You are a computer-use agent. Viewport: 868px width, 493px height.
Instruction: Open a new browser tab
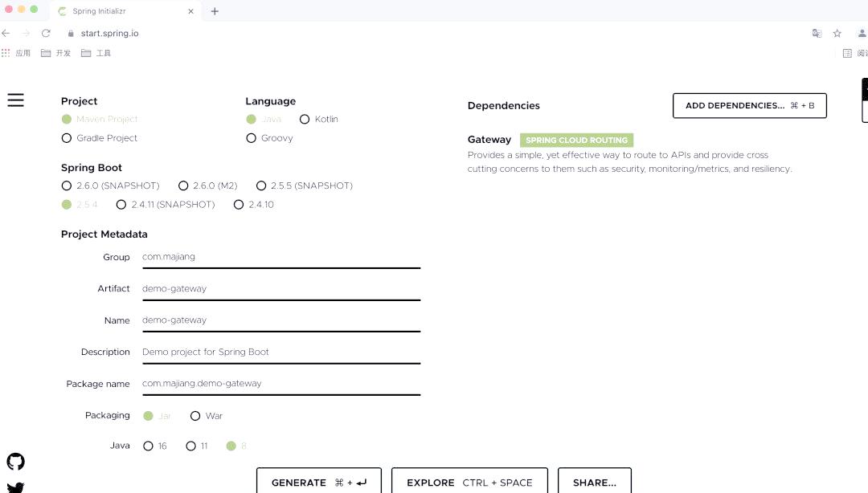click(x=215, y=11)
